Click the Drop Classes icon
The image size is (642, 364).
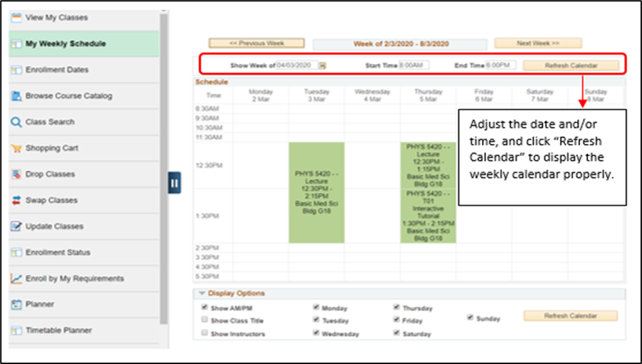[16, 175]
